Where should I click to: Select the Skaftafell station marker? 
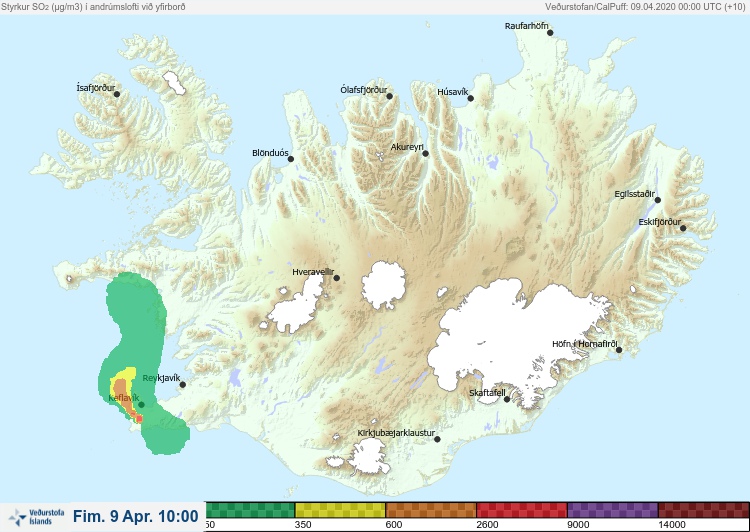click(507, 399)
